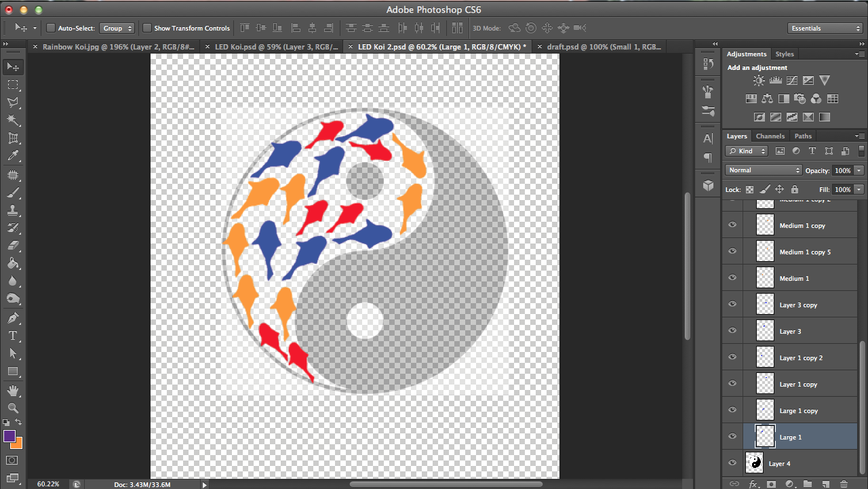Viewport: 868px width, 489px height.
Task: Add a Curves adjustment layer
Action: pos(791,80)
